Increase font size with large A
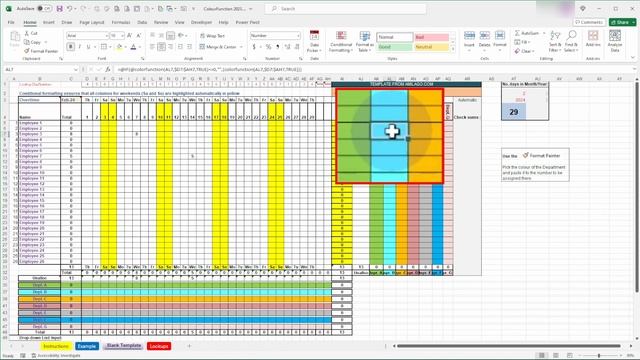 (130, 36)
